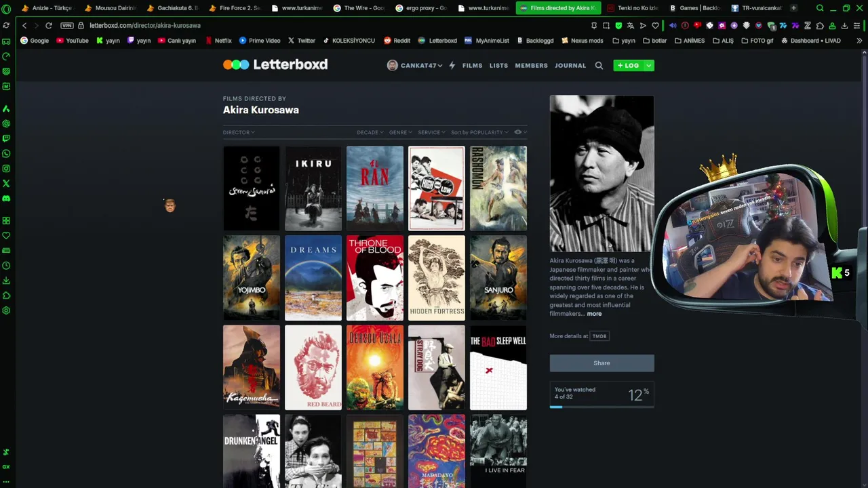Go back with the browser back arrow
Viewport: 868px width, 488px height.
pyautogui.click(x=24, y=25)
